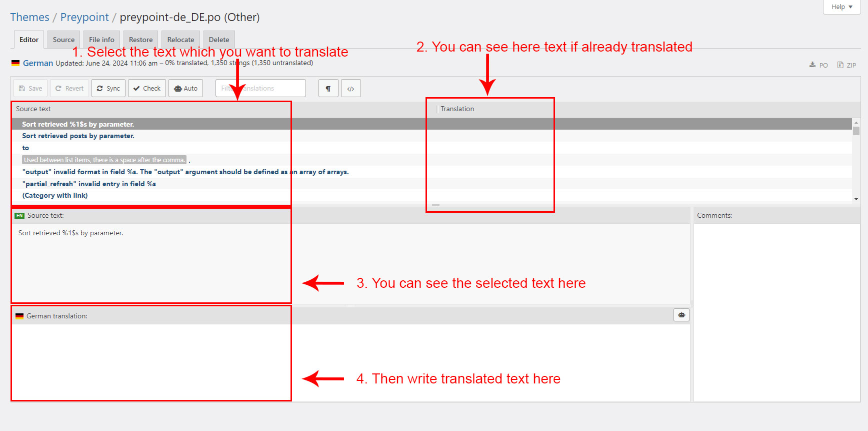Viewport: 868px width, 431px height.
Task: Expand the Help dropdown
Action: pyautogui.click(x=841, y=7)
